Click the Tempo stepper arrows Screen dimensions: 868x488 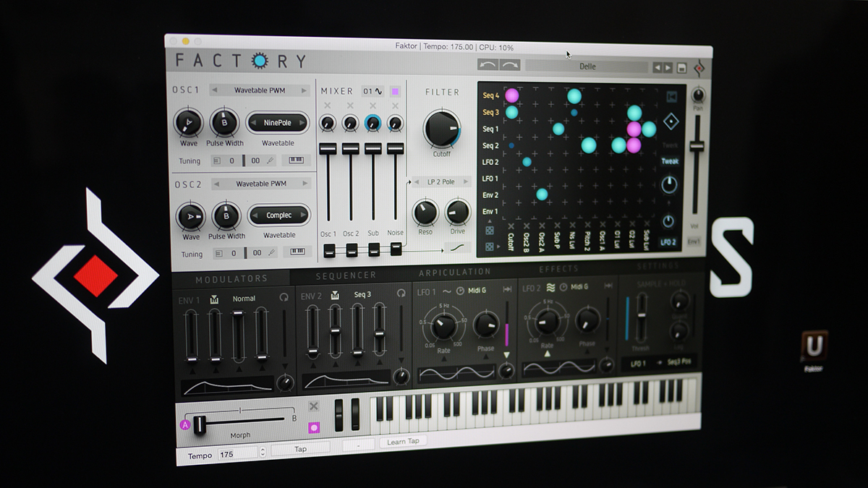(x=263, y=452)
